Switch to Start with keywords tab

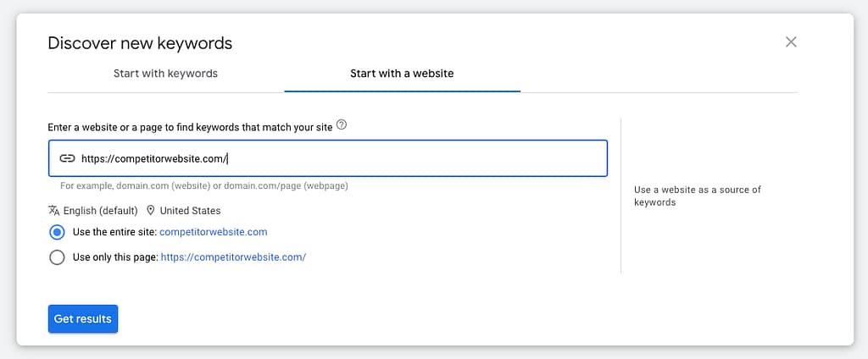tap(165, 74)
